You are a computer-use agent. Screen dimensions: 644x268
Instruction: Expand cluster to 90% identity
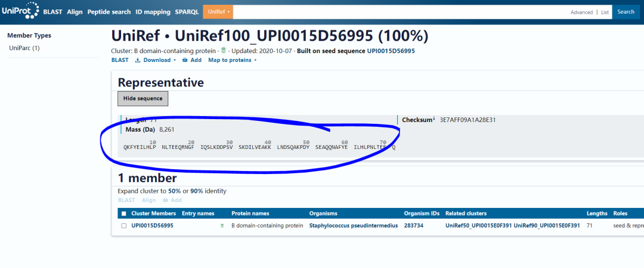197,191
